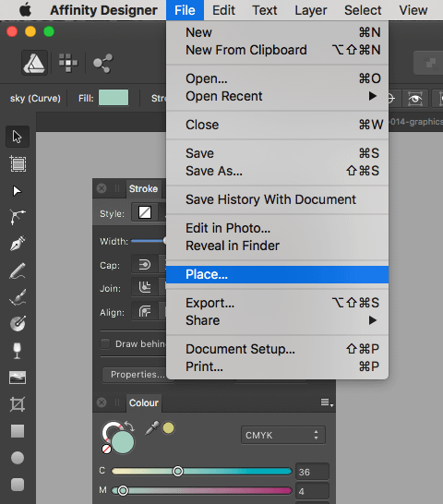Image resolution: width=443 pixels, height=504 pixels.
Task: Switch to Draw Persona icon
Action: click(x=34, y=63)
